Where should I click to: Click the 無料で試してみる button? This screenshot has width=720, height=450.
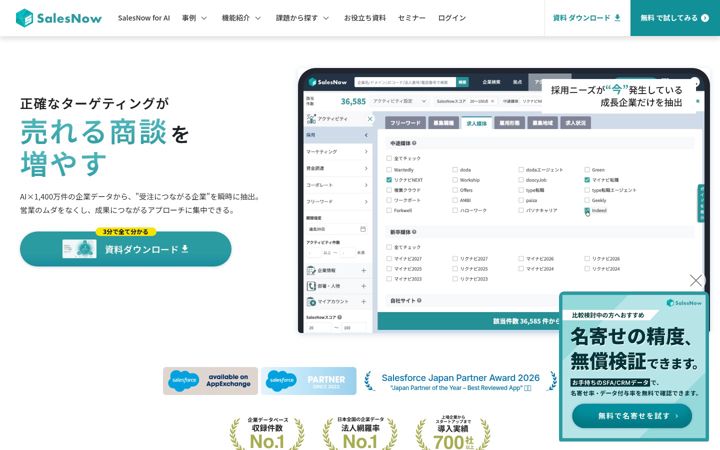(675, 18)
